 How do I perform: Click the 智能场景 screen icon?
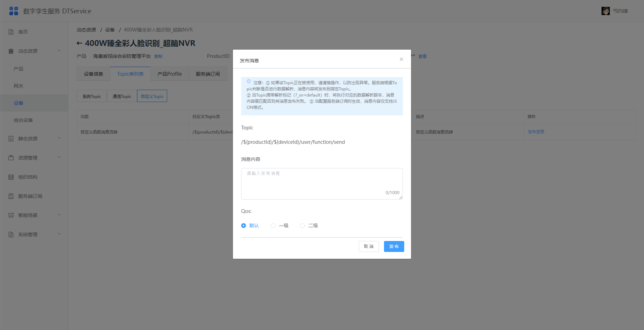(11, 215)
